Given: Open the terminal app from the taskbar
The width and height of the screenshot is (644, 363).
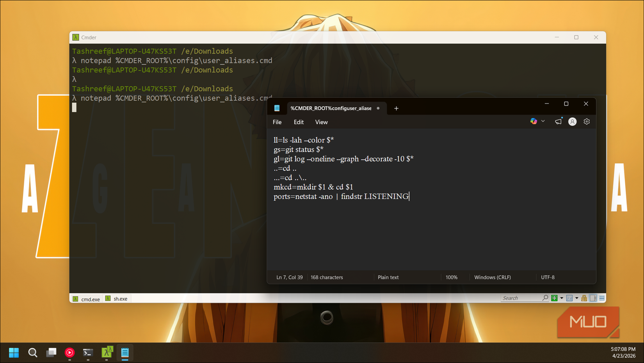Looking at the screenshot, I should click(x=87, y=352).
